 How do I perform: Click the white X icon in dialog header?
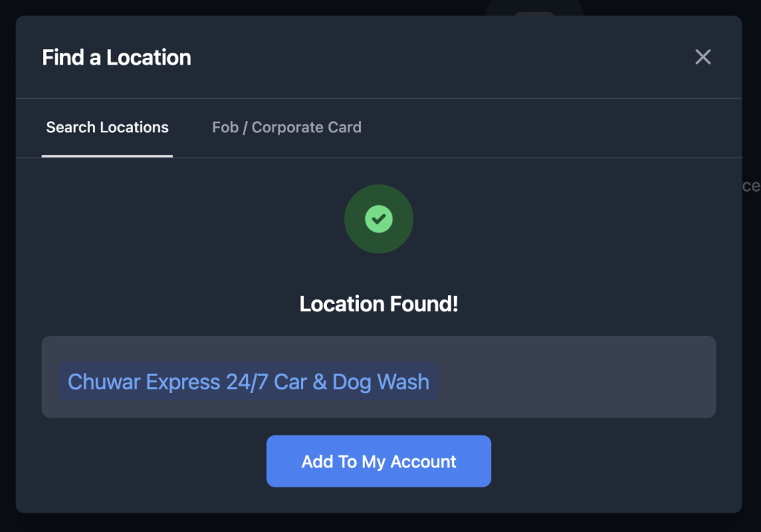[702, 57]
